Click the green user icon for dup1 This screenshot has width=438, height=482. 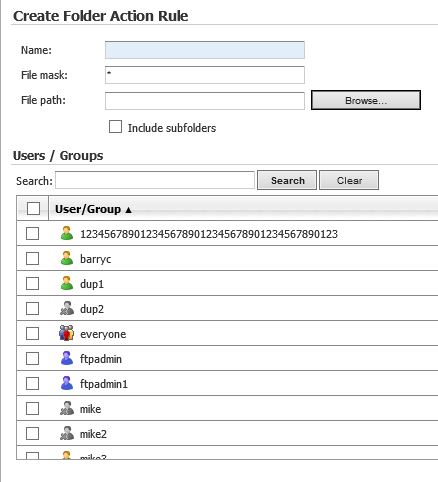[67, 283]
